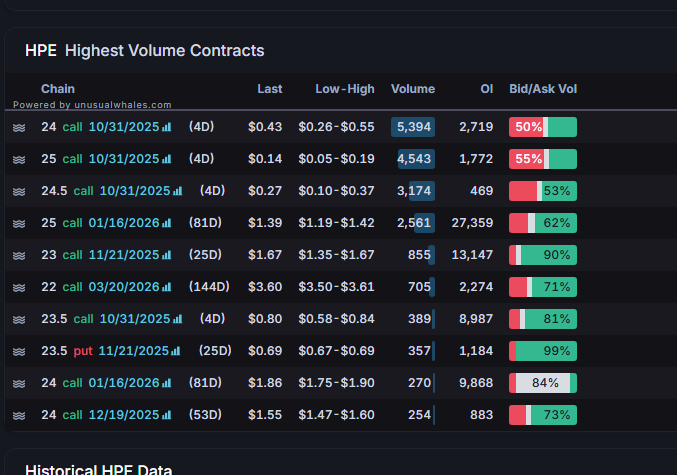The width and height of the screenshot is (677, 475).
Task: Click the $1.86 last price
Action: pyautogui.click(x=265, y=383)
